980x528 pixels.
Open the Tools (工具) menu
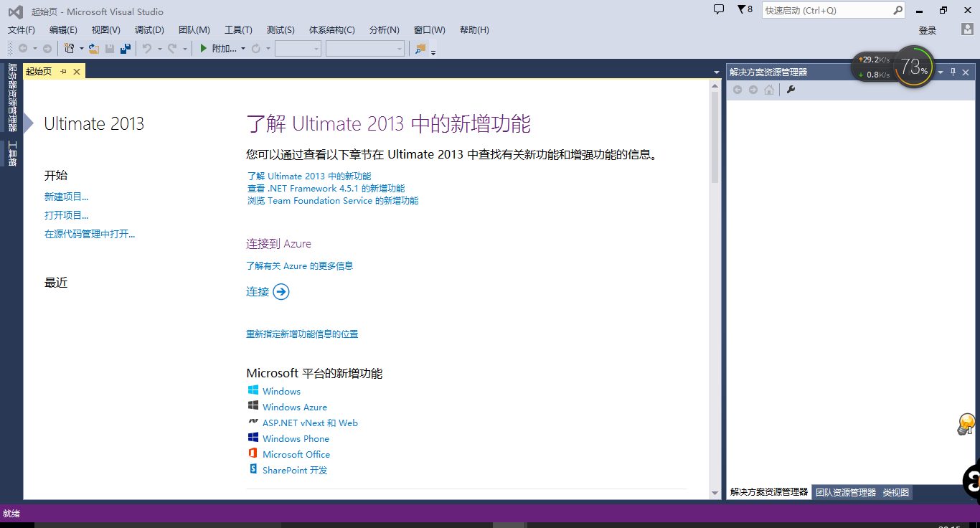coord(238,29)
